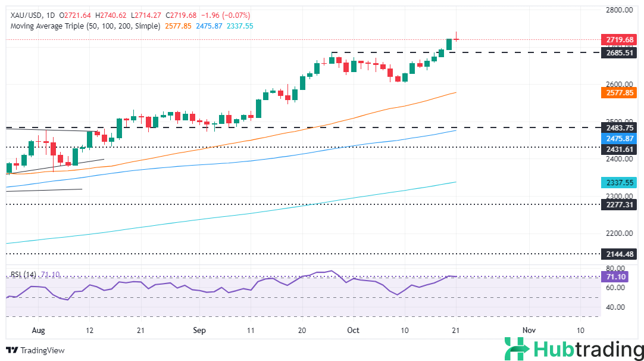Click the 2277.31 support level label
The height and width of the screenshot is (361, 644).
click(619, 204)
